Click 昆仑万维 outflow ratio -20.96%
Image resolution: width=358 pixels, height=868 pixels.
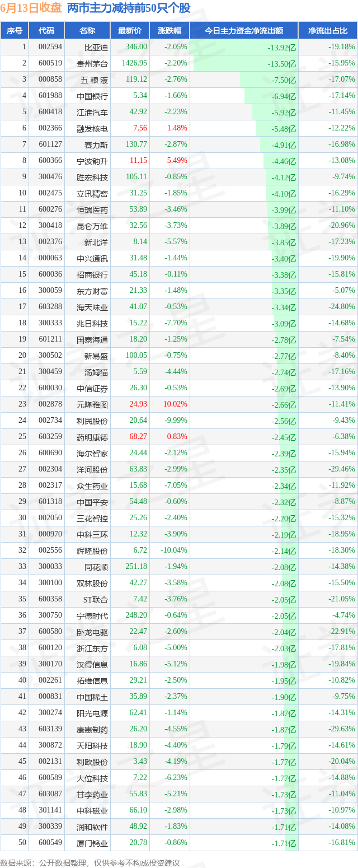[x=342, y=226]
